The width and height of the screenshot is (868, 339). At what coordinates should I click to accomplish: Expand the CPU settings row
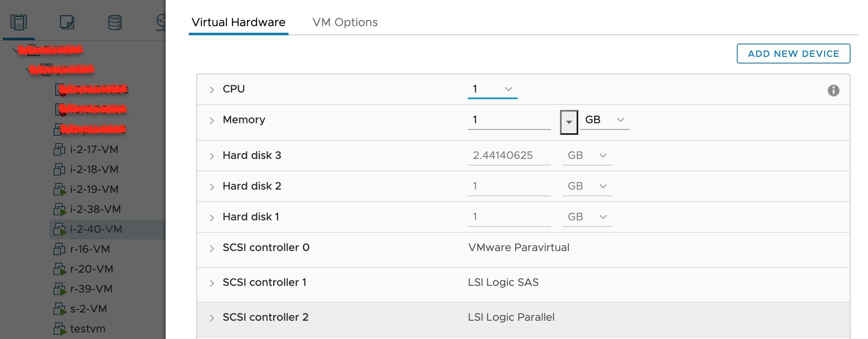click(x=212, y=90)
